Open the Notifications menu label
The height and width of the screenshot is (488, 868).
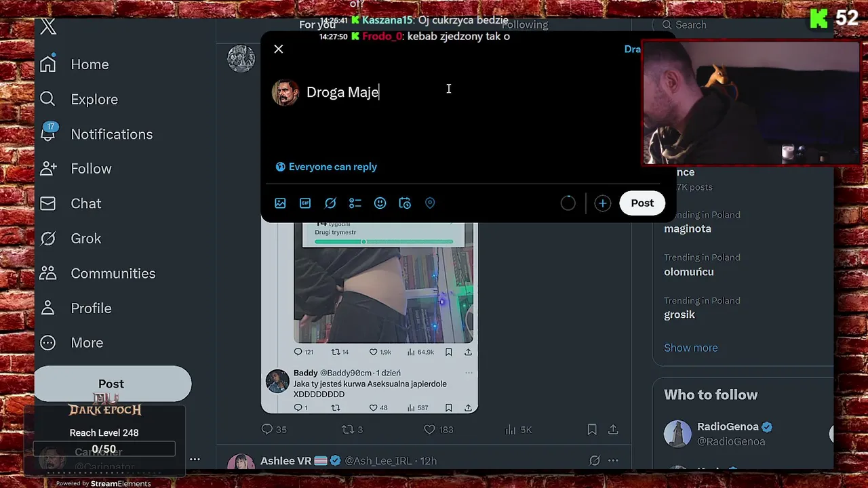112,134
